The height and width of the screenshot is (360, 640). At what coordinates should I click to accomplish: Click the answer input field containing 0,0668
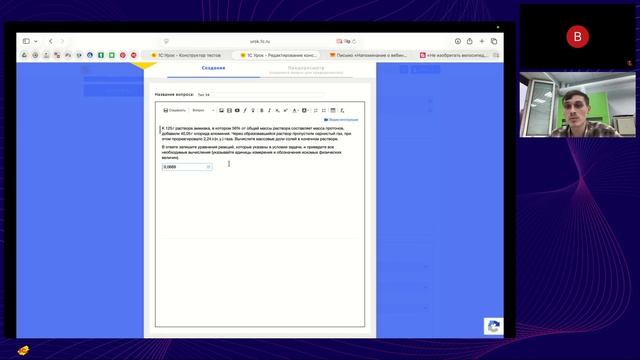187,167
